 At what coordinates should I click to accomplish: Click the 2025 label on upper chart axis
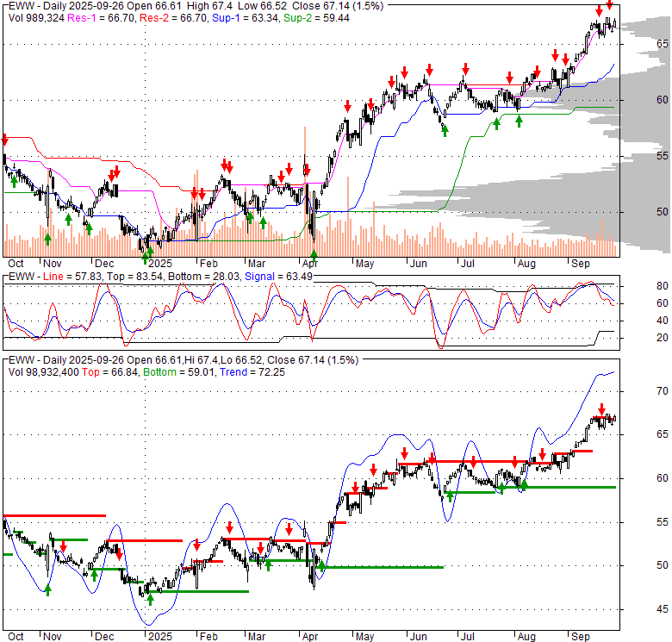tap(160, 263)
